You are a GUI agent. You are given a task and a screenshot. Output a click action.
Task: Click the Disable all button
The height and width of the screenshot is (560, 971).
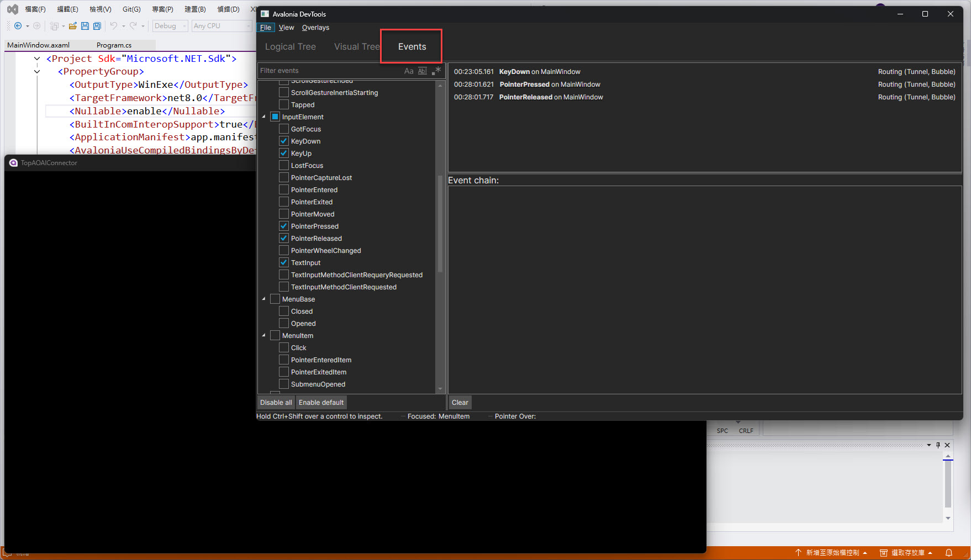coord(276,403)
